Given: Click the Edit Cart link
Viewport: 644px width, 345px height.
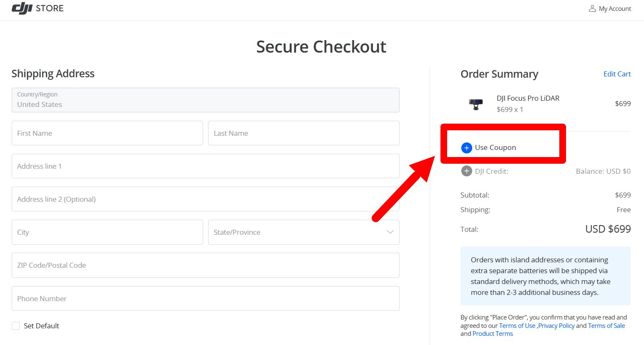Looking at the screenshot, I should click(x=617, y=74).
